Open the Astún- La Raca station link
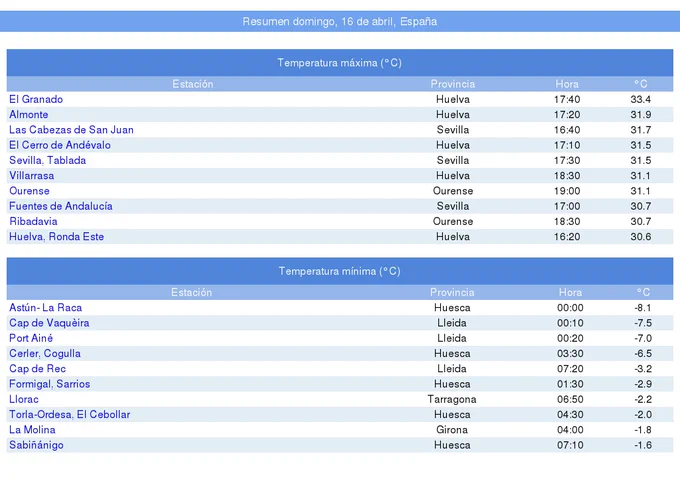680x501 pixels. pos(46,308)
